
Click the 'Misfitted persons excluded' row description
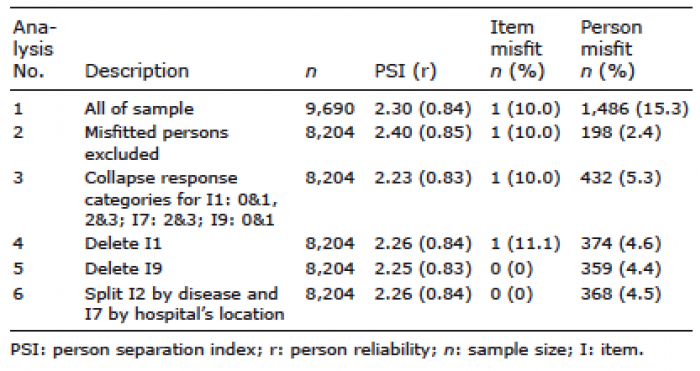tap(156, 143)
